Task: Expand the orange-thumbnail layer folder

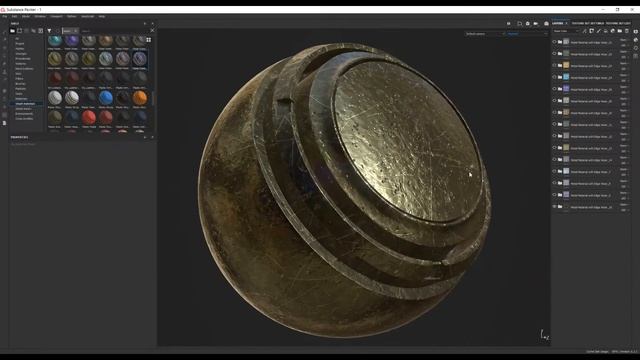Action: (x=560, y=65)
